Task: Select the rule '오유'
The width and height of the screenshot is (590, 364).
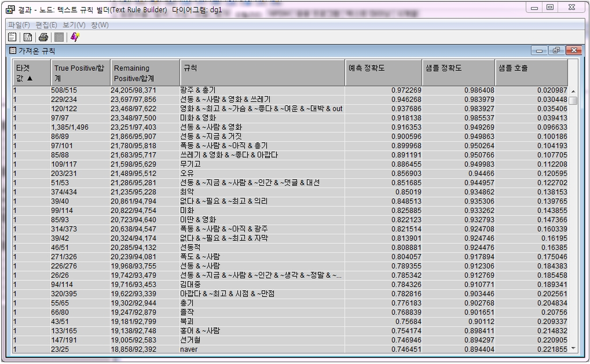Action: click(x=187, y=173)
